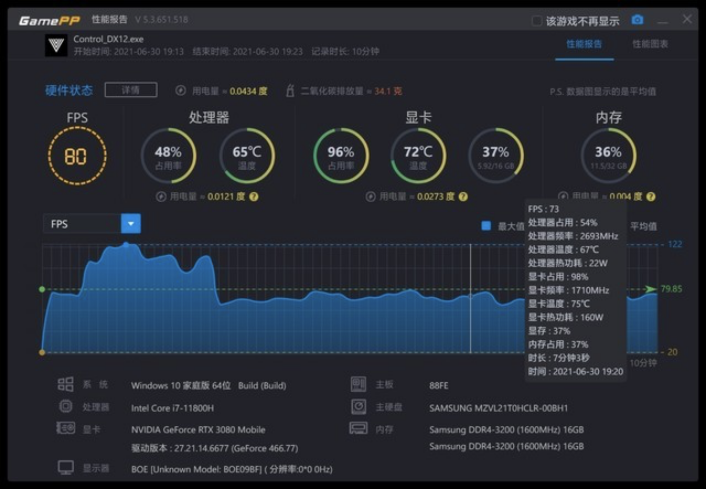Click the total power consumption icon
The image size is (706, 489).
pyautogui.click(x=180, y=90)
